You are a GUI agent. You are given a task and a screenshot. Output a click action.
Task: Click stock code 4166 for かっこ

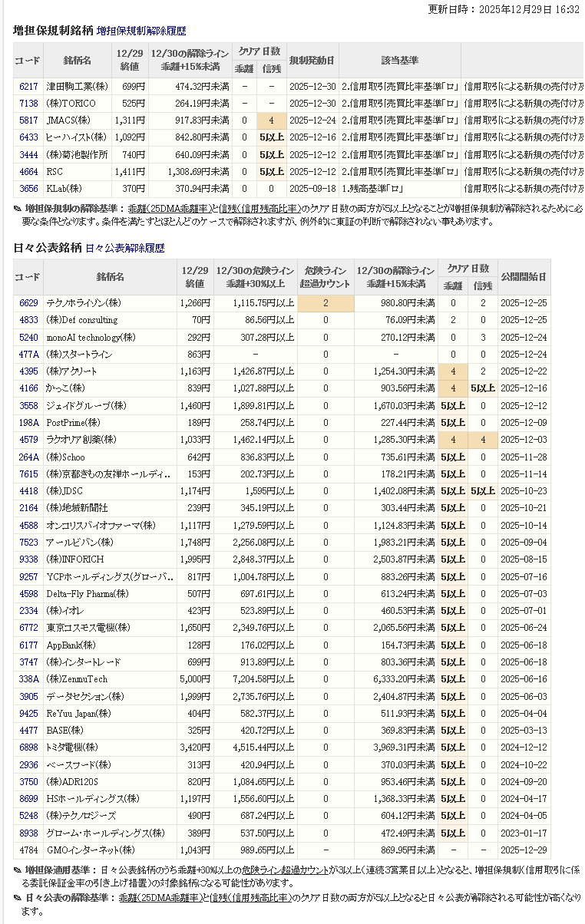point(28,388)
